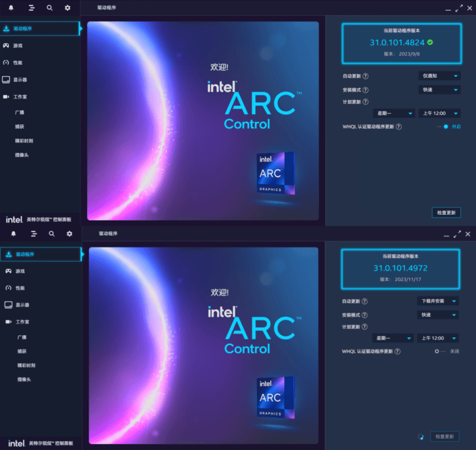
Task: Open the list menu icon in the 4824 driver window
Action: [31, 8]
